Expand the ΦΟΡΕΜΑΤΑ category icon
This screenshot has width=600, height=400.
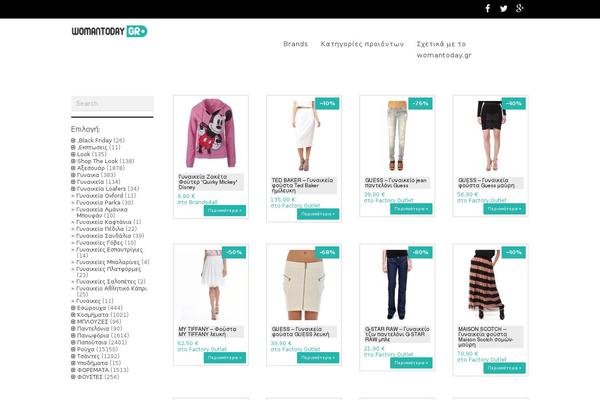[x=73, y=370]
